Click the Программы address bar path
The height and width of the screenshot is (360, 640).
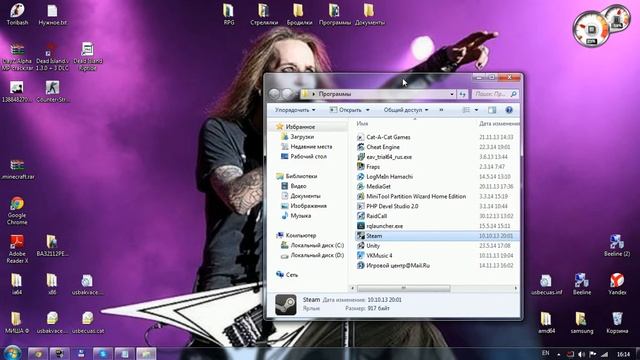point(335,94)
